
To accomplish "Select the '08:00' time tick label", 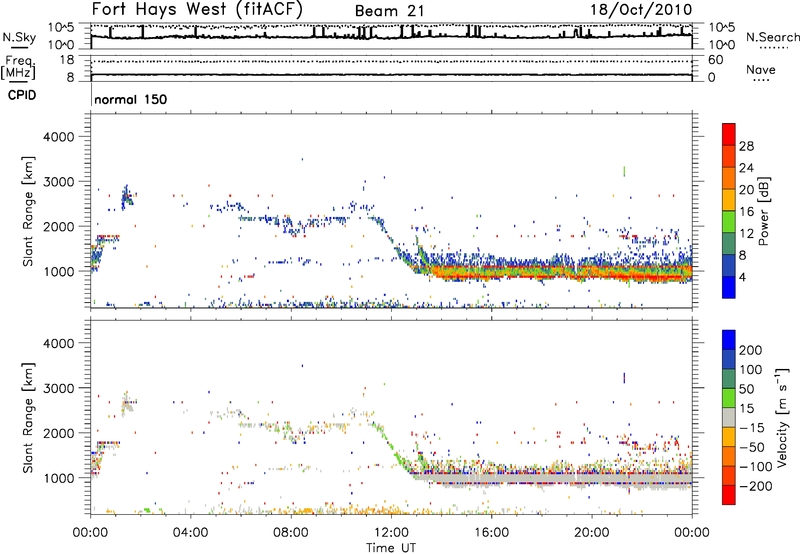I will [291, 533].
